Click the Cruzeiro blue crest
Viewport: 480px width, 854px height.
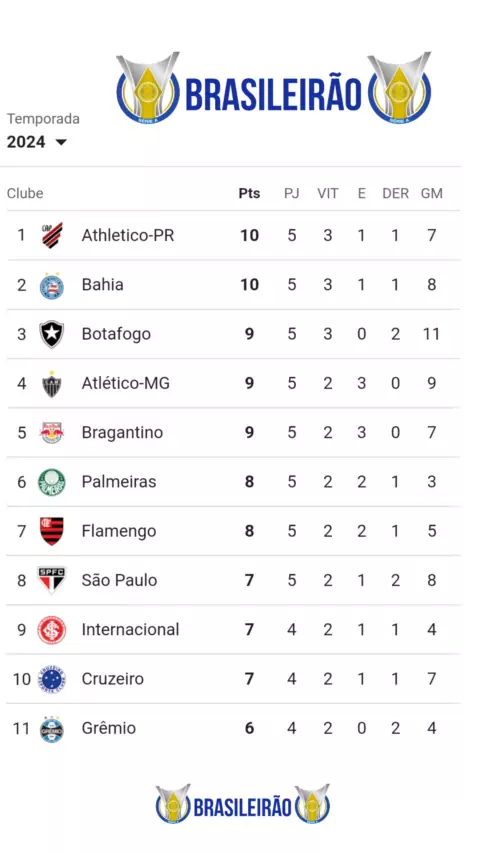pos(52,679)
